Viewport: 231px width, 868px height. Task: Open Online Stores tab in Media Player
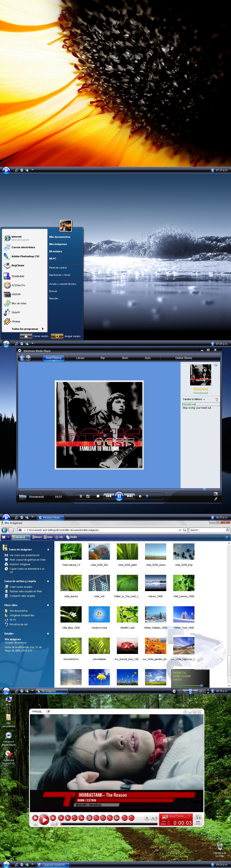tap(184, 358)
